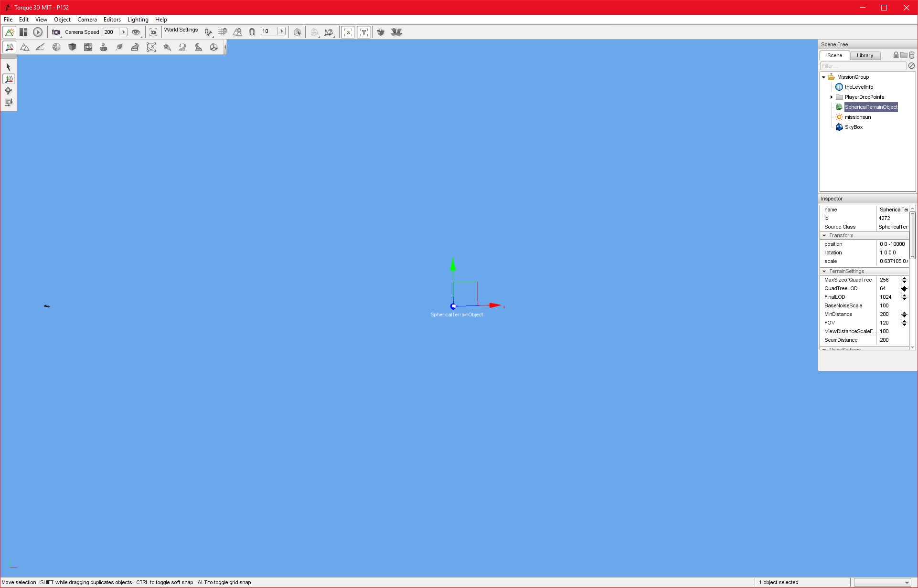
Task: Expand the PlayerDropPoints folder
Action: 832,97
